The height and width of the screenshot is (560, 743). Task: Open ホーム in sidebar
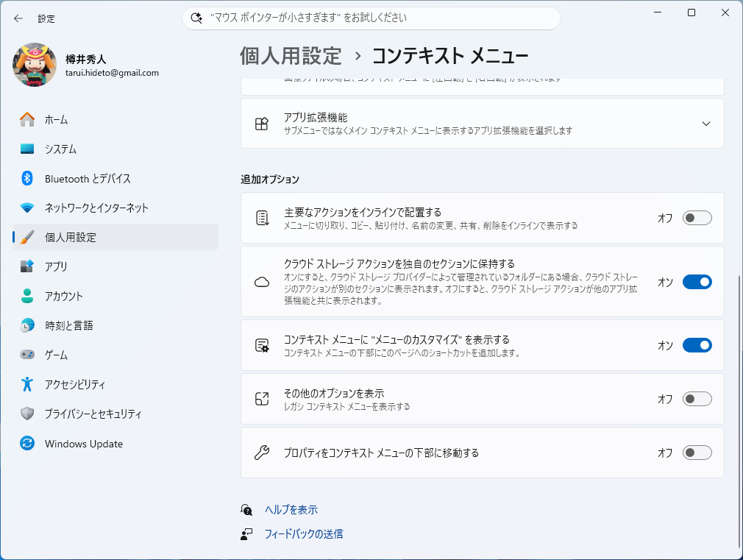pos(115,119)
